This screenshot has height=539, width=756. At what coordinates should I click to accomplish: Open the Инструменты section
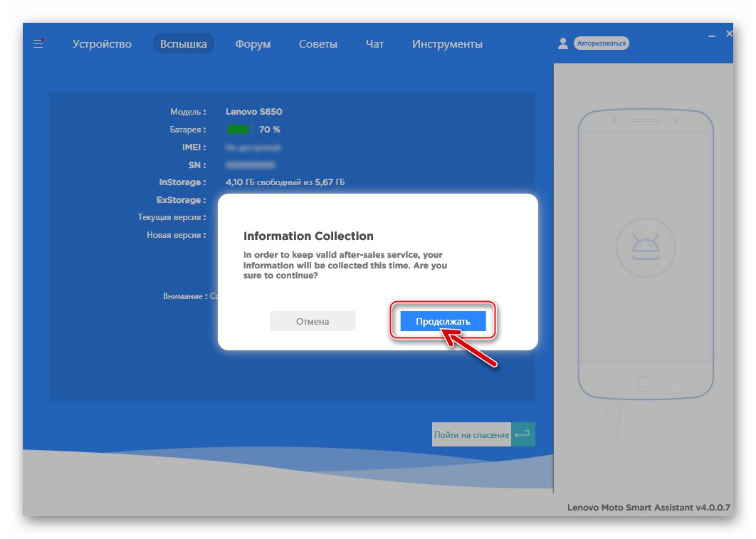[447, 44]
